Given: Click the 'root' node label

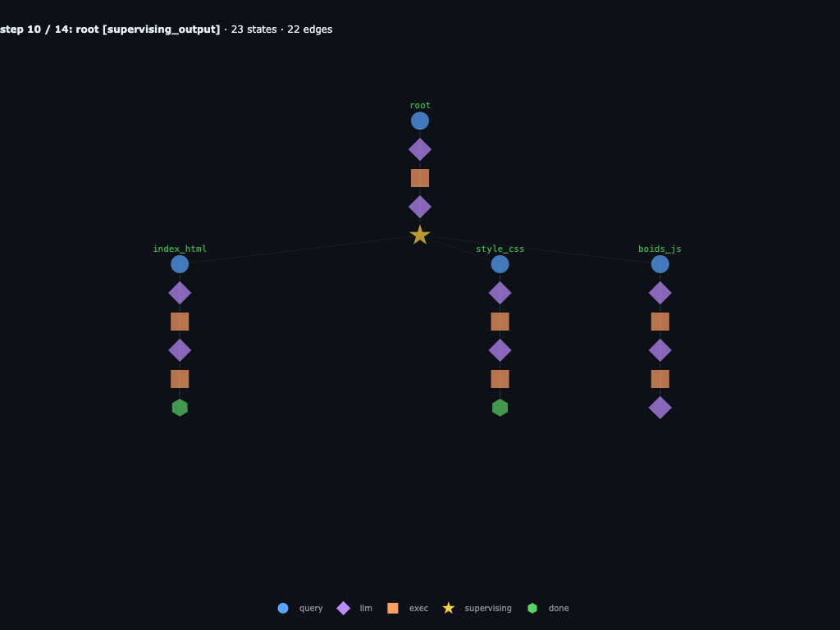Looking at the screenshot, I should point(420,106).
